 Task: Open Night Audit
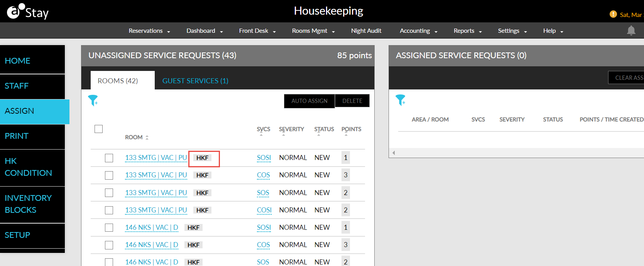click(366, 31)
